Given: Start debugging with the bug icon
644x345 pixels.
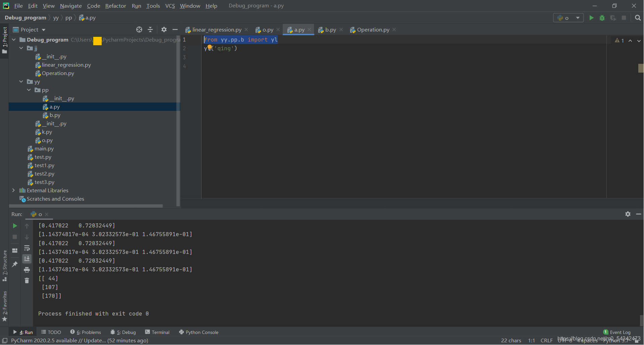Looking at the screenshot, I should [602, 18].
